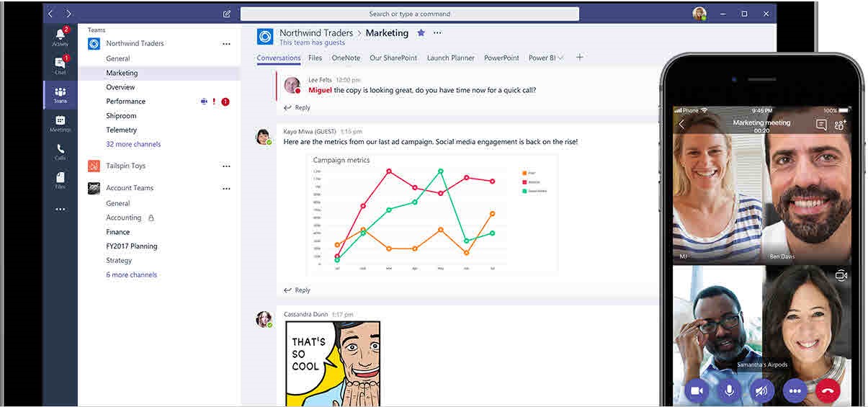This screenshot has width=868, height=407.
Task: Select the Accounting channel
Action: [124, 218]
